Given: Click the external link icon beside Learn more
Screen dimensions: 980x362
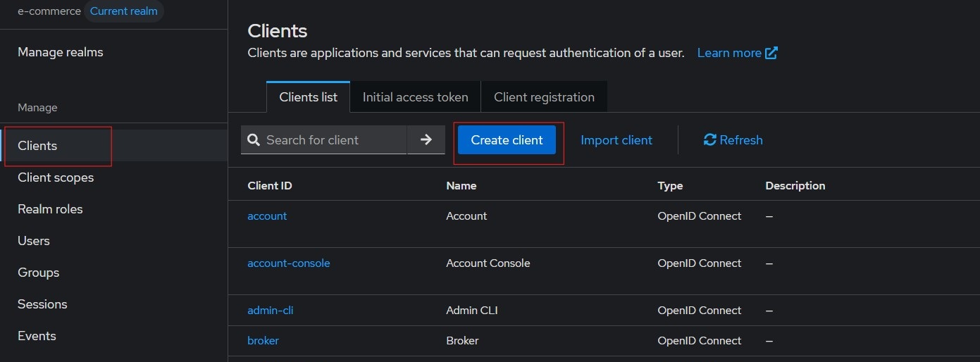Looking at the screenshot, I should [771, 53].
